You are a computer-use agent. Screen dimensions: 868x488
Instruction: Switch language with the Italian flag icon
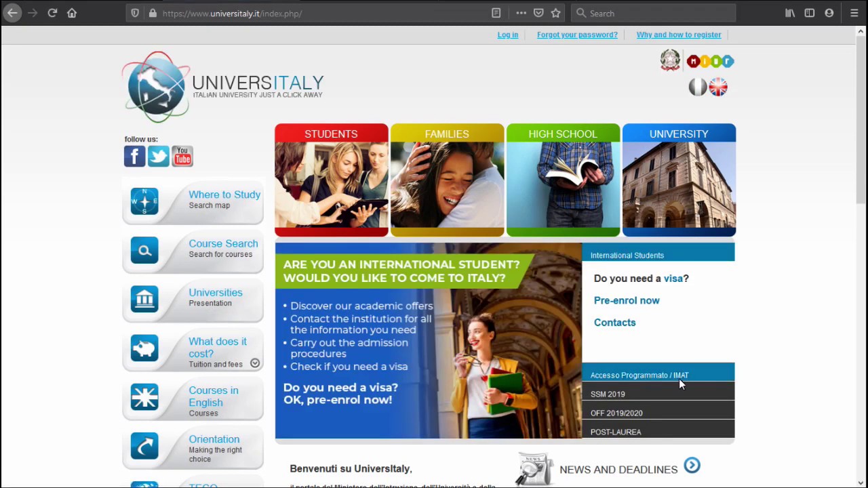pyautogui.click(x=698, y=87)
